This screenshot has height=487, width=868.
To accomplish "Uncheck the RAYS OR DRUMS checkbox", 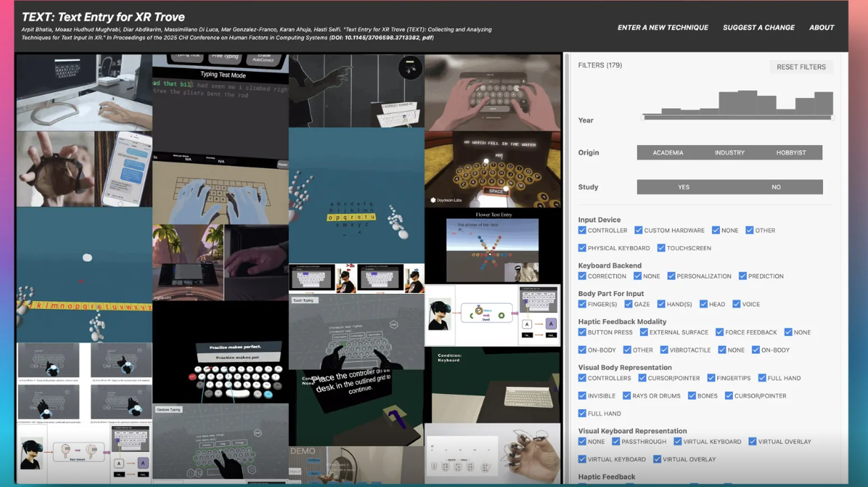I will 626,395.
